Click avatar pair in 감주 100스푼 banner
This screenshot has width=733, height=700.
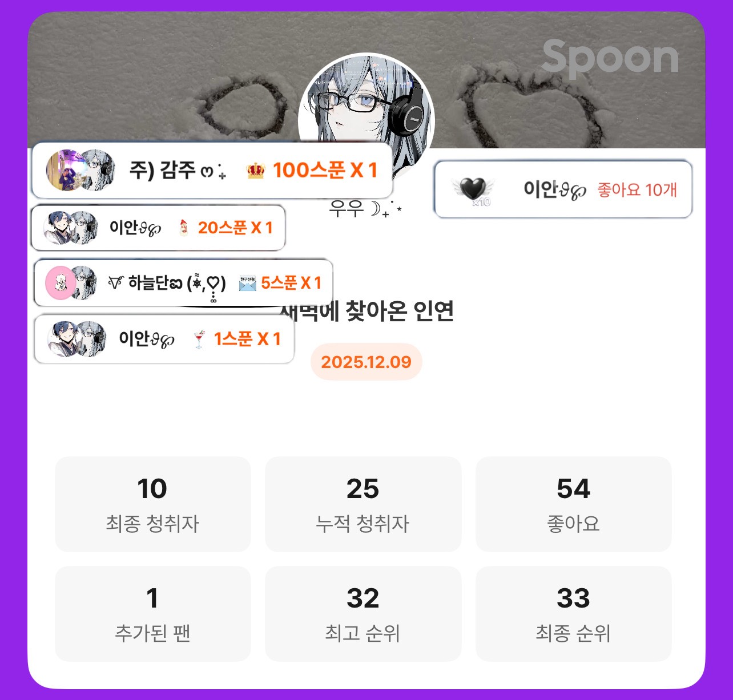pos(80,170)
